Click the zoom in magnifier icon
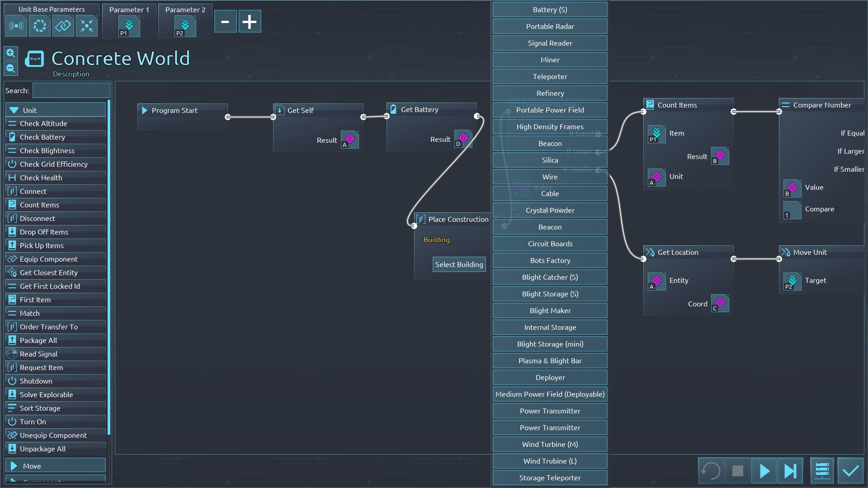Viewport: 868px width, 488px height. coord(11,53)
